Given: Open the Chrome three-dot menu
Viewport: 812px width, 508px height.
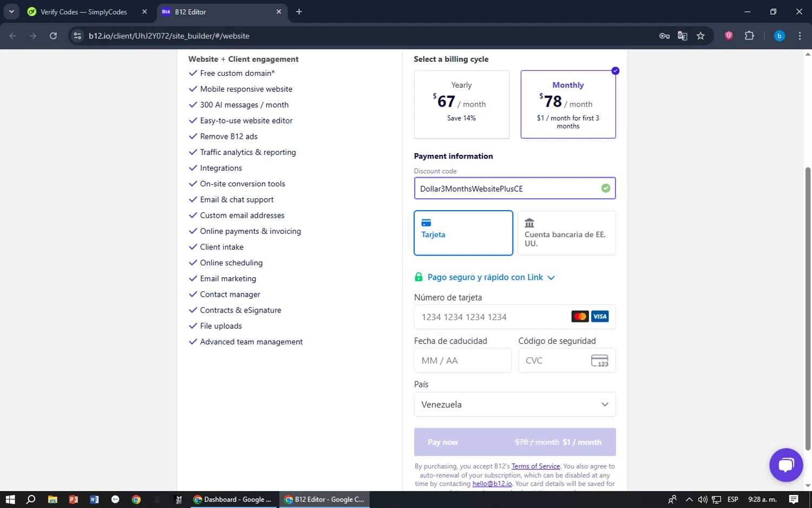Looking at the screenshot, I should (x=800, y=36).
